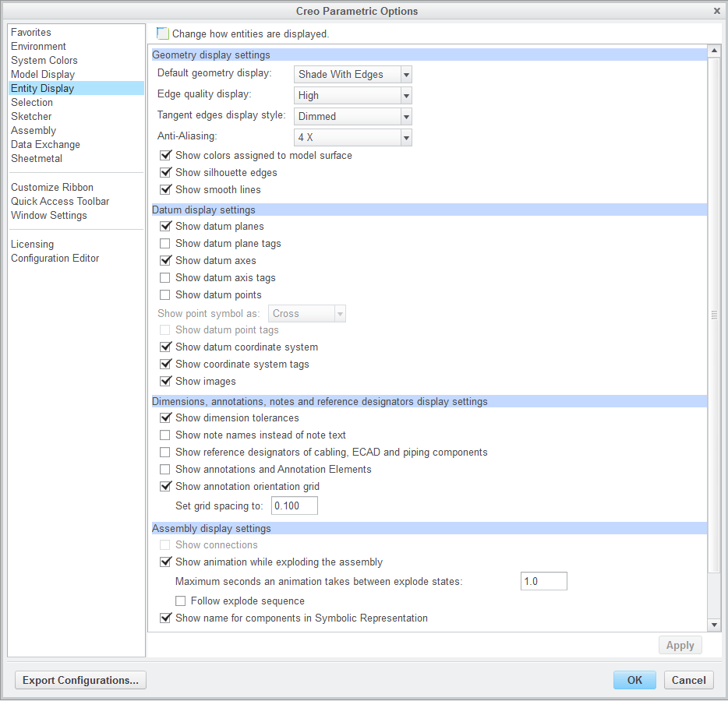Select Entity Display in the sidebar
The image size is (728, 701).
[76, 88]
